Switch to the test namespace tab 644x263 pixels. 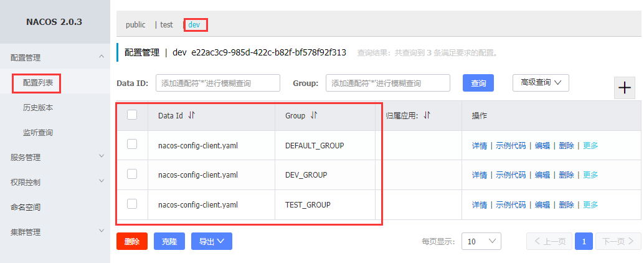point(166,25)
